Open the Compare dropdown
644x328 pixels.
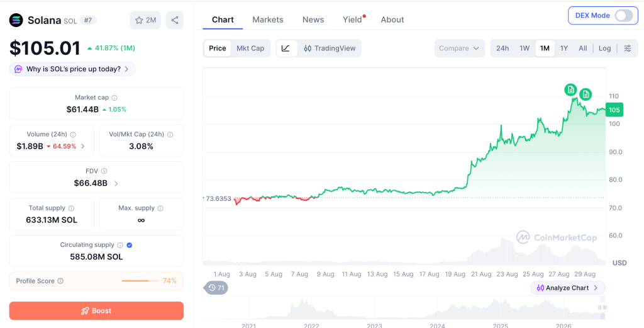click(460, 48)
